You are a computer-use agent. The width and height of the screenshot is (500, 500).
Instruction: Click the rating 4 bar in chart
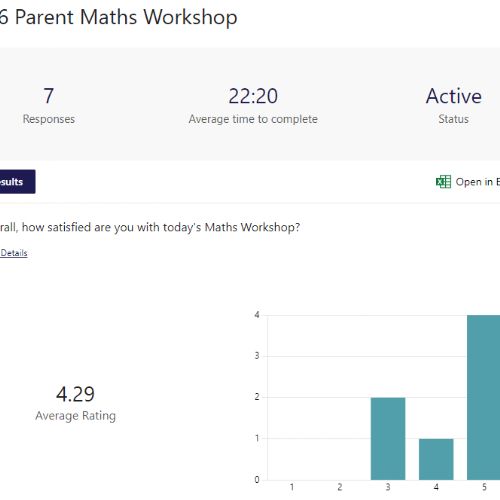436,459
